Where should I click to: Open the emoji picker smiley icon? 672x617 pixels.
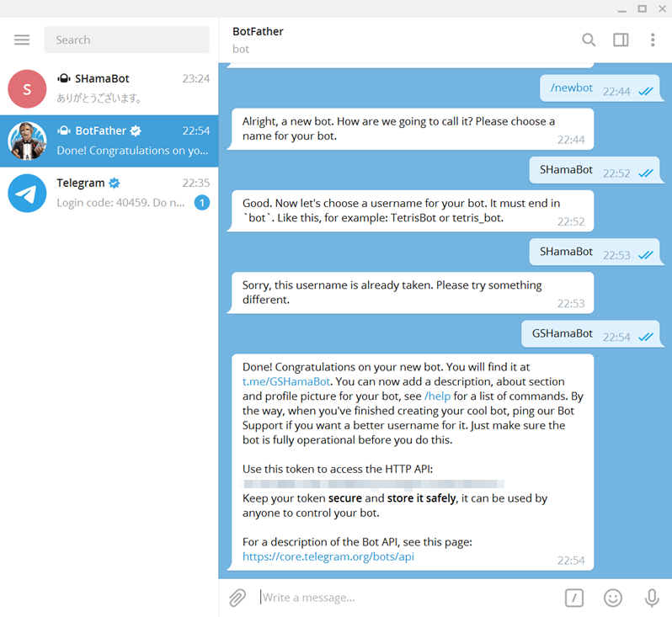point(613,598)
